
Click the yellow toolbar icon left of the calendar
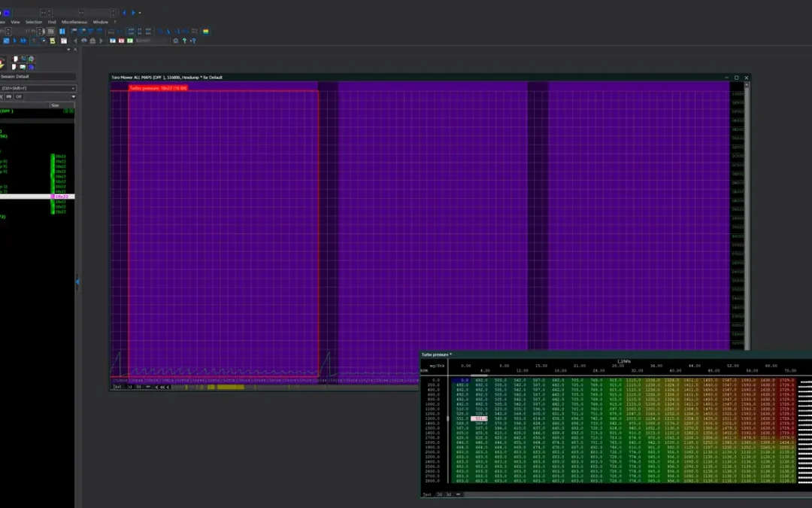[53, 41]
